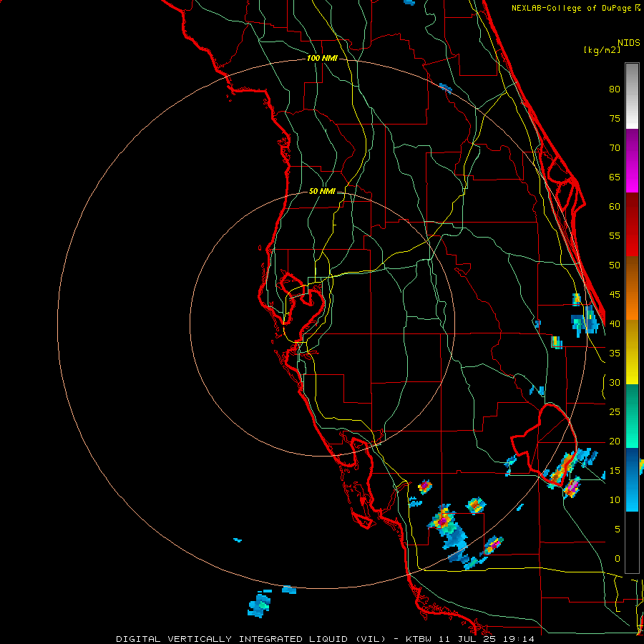The width and height of the screenshot is (644, 644).
Task: Select the white-gray segment of the VIL color bar
Action: [632, 96]
